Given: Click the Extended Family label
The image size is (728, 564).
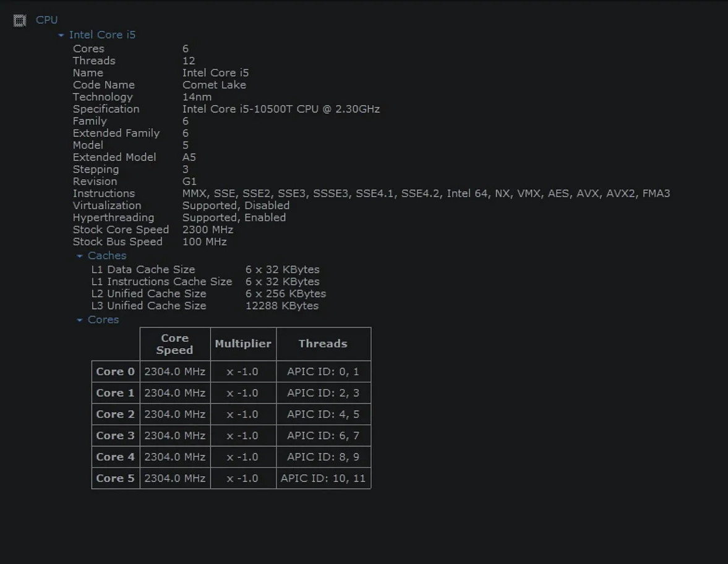Looking at the screenshot, I should click(x=116, y=133).
